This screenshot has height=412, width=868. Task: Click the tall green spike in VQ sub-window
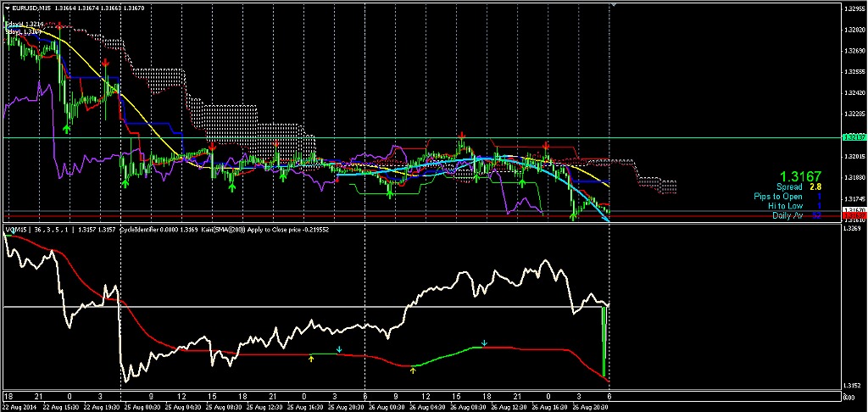point(604,341)
